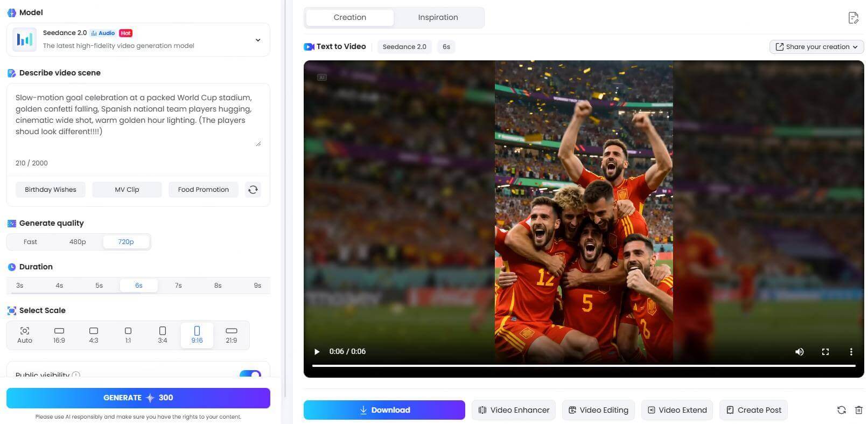Download the generated video
This screenshot has height=424, width=868.
[384, 410]
